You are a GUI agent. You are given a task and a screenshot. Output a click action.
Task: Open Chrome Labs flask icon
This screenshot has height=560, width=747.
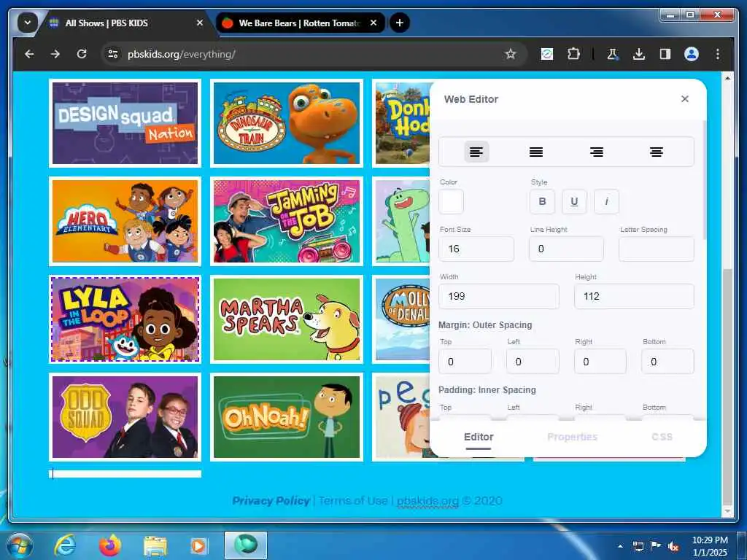(x=612, y=54)
